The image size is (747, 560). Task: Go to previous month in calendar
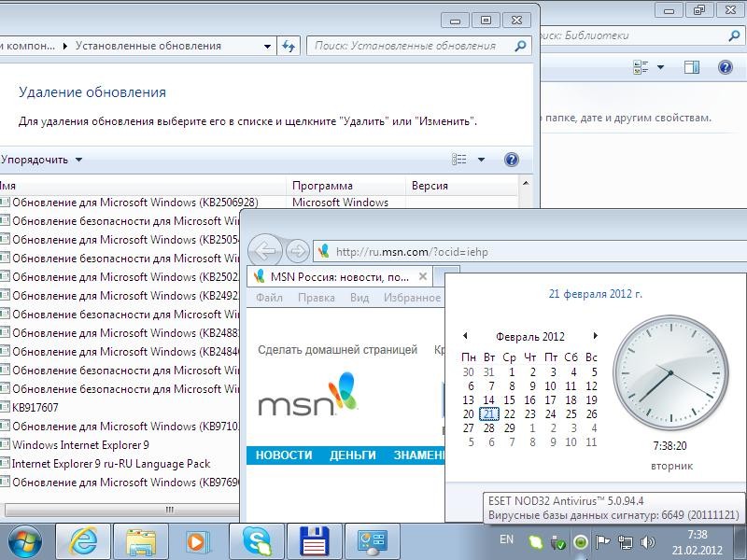tap(465, 336)
